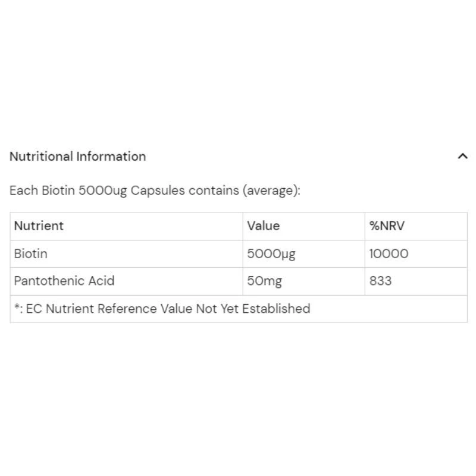Viewport: 476px width, 476px height.
Task: Click "EC Nutrient Reference Value" footnote text
Action: point(102,309)
